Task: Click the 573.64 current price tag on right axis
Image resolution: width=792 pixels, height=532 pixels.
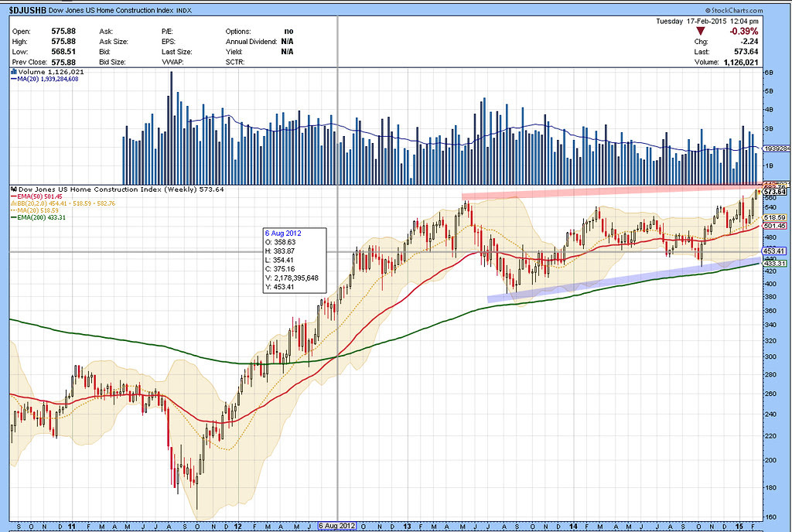Action: point(774,192)
